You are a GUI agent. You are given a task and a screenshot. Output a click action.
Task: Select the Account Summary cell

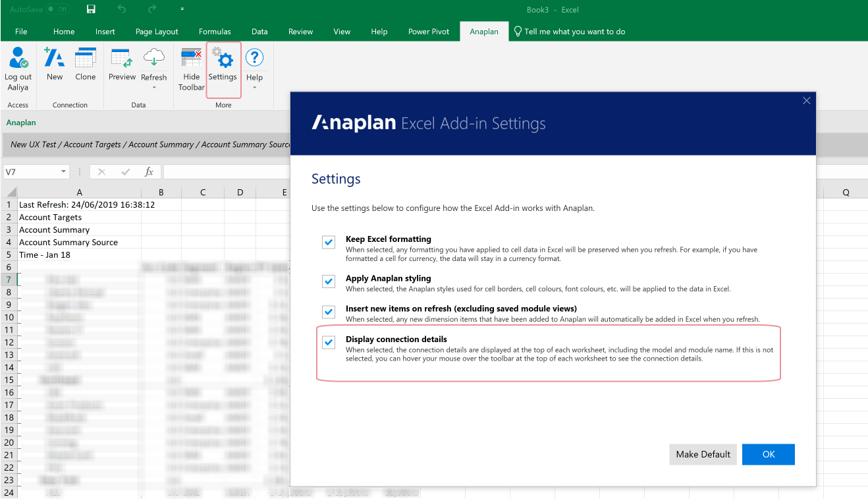79,230
